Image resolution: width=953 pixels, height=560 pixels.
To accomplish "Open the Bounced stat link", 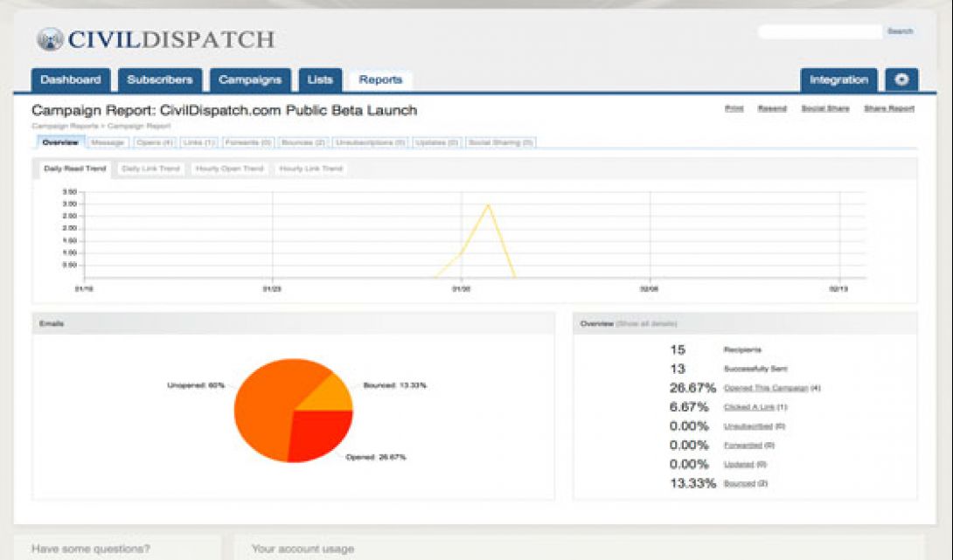I will click(x=739, y=483).
